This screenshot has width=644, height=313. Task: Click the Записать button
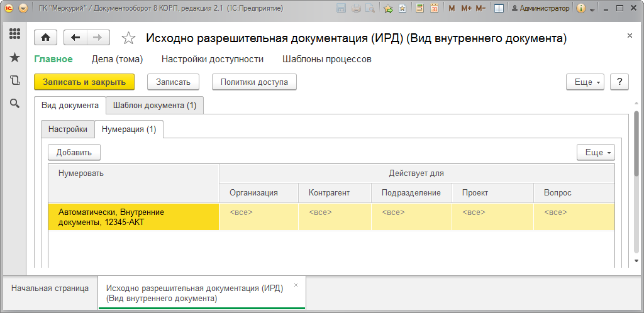click(174, 82)
